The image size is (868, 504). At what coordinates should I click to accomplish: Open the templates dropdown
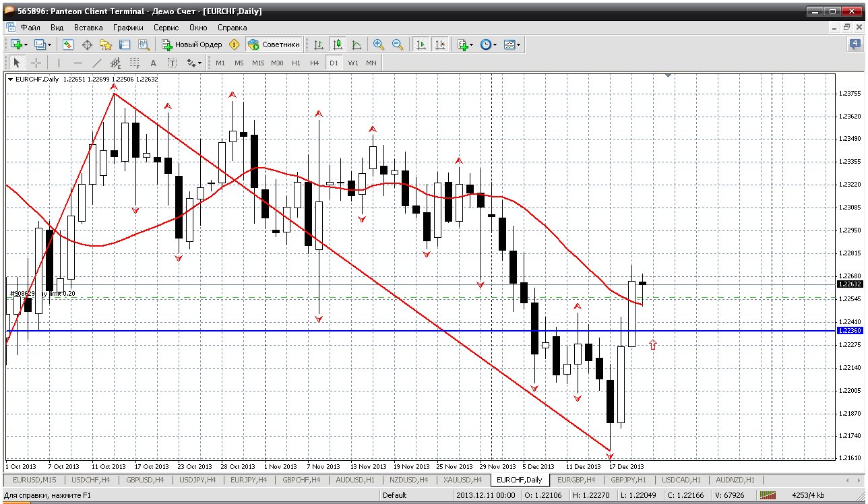tap(512, 44)
